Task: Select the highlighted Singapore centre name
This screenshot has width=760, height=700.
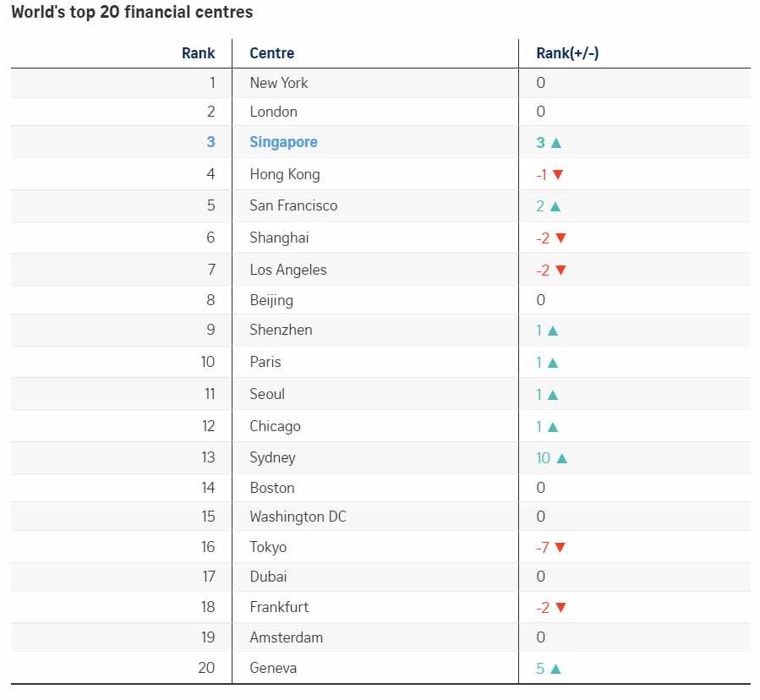Action: pos(283,142)
